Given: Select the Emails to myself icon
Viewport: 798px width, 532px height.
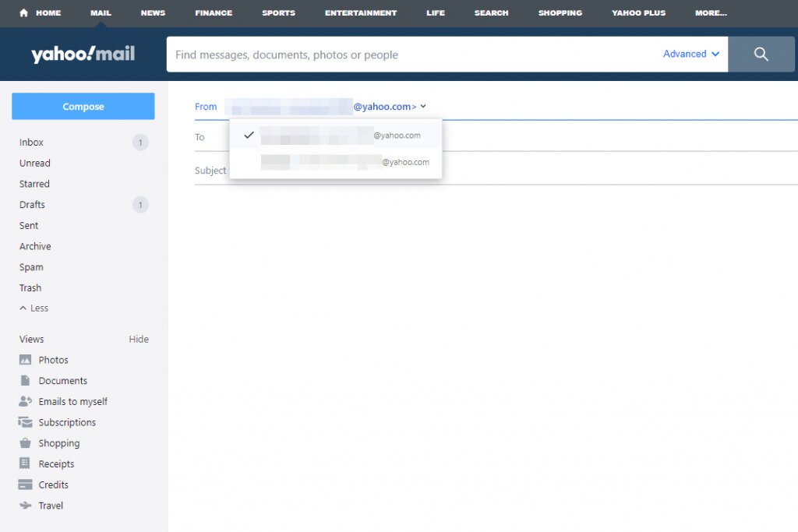Looking at the screenshot, I should tap(26, 402).
